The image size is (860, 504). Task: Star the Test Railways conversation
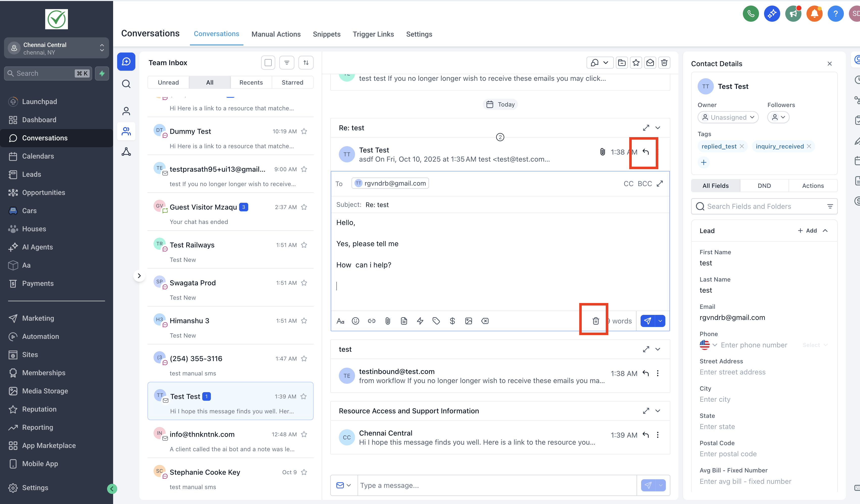pos(304,245)
